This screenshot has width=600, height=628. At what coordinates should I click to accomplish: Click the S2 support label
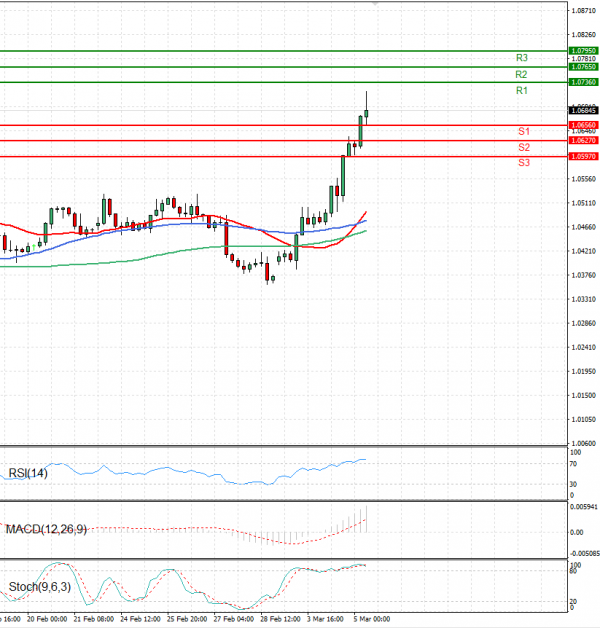[524, 147]
